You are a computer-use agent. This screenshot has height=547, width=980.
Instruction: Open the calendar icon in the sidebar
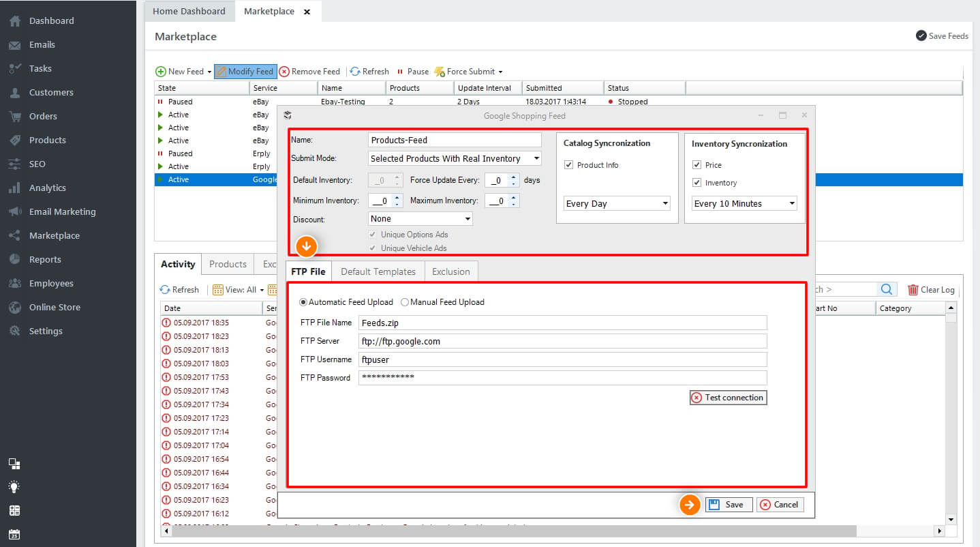click(x=14, y=534)
